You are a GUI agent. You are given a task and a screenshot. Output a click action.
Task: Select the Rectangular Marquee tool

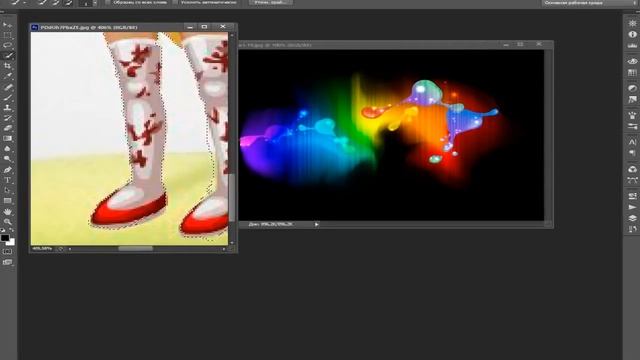(x=7, y=36)
